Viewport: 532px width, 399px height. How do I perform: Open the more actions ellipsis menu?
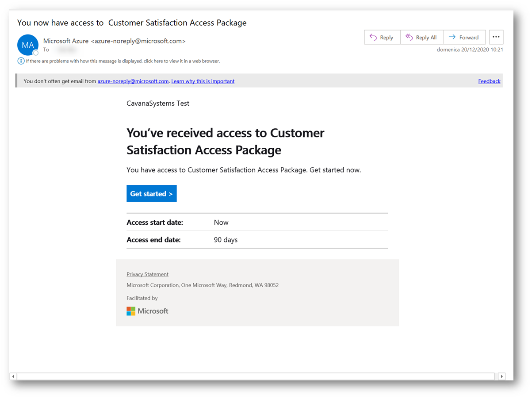tap(496, 37)
